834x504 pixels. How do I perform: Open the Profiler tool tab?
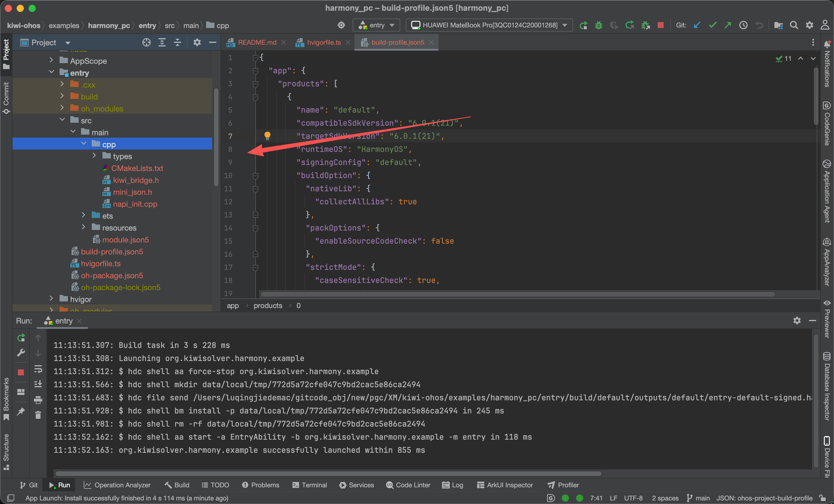pos(563,485)
